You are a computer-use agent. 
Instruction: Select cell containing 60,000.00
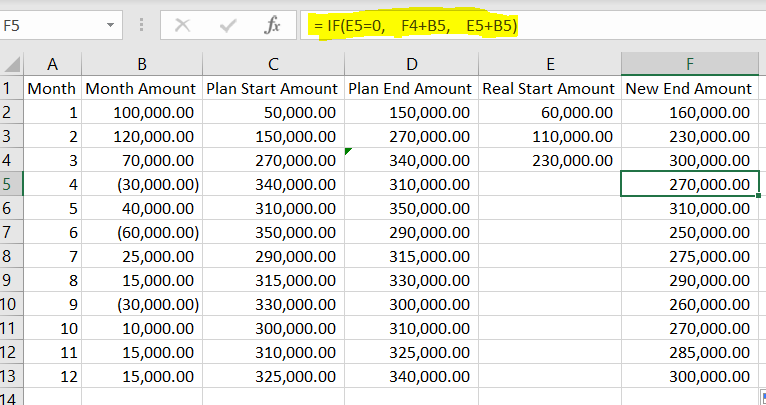(x=550, y=112)
